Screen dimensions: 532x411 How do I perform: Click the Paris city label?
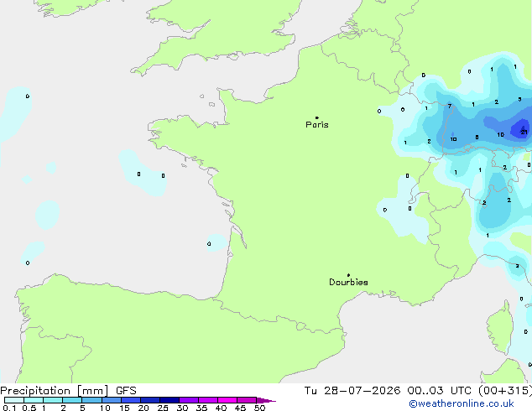317,125
